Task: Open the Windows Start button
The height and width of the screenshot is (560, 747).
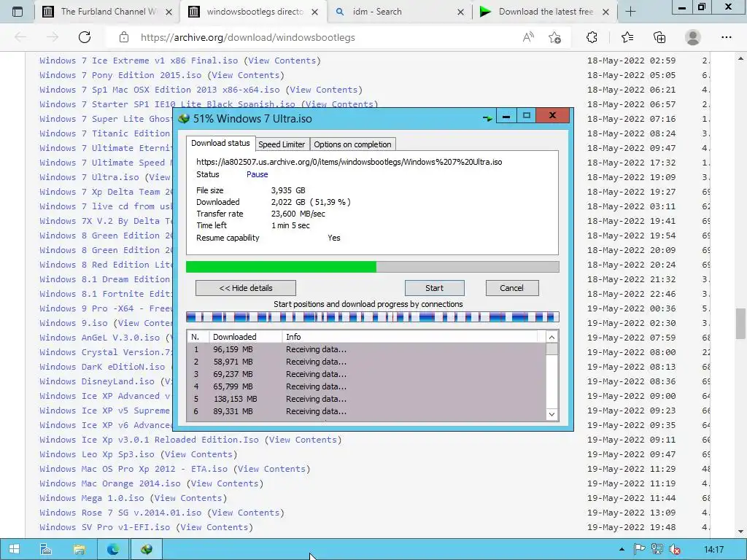Action: click(15, 550)
